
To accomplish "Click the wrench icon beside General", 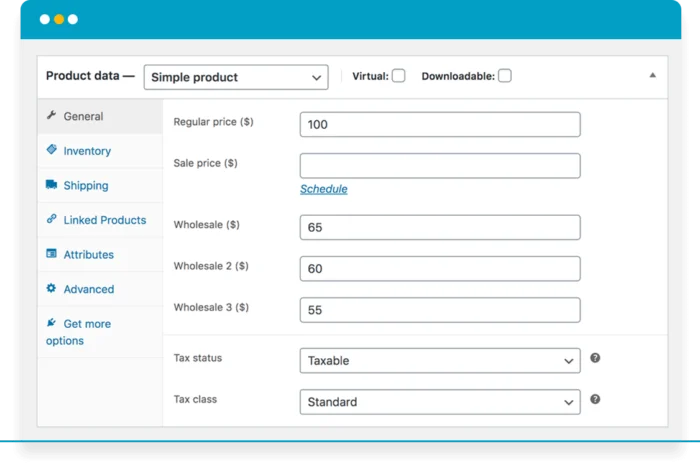I will (x=51, y=116).
